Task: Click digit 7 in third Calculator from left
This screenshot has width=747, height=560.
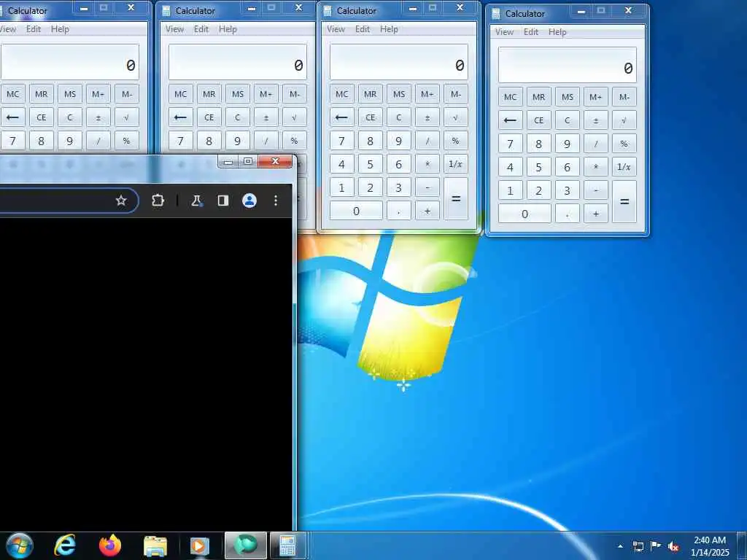Action: 341,141
